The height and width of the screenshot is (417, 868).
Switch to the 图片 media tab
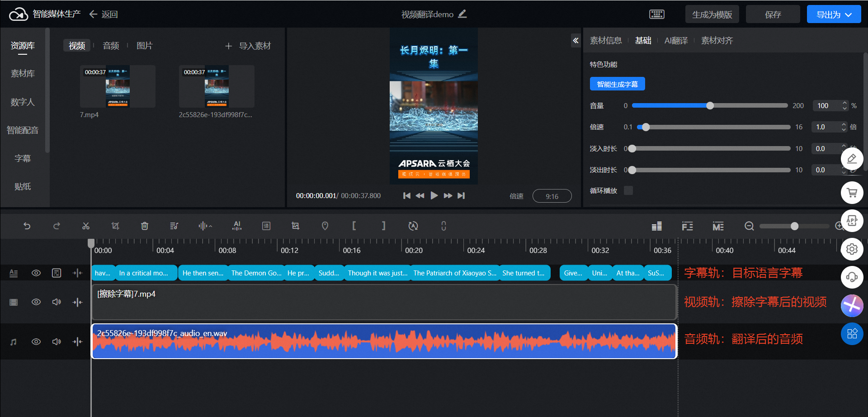click(x=145, y=46)
